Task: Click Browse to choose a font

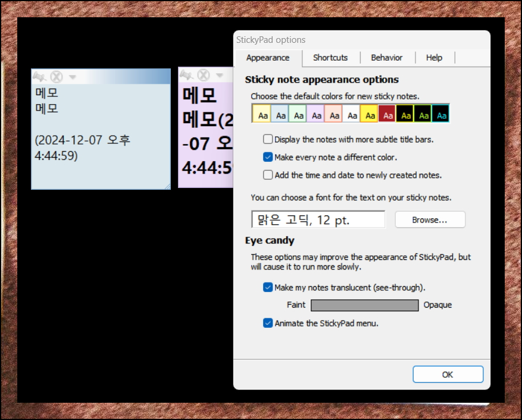Action: [430, 220]
